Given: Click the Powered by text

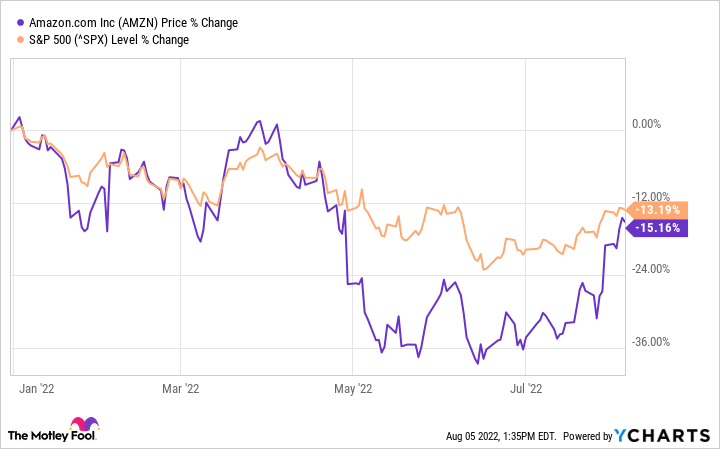Looking at the screenshot, I should point(590,437).
